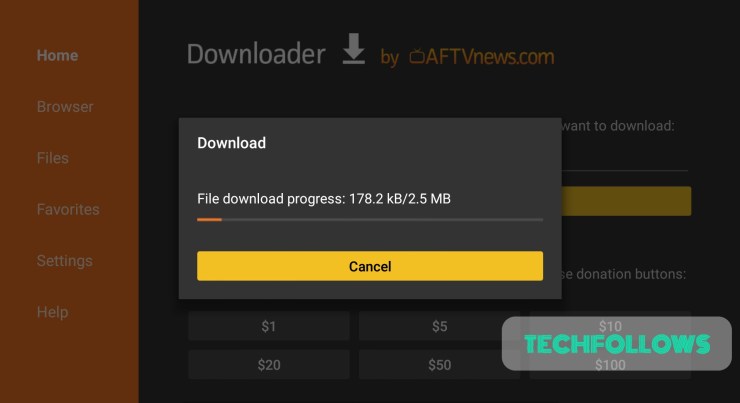
Task: Cancel the file download
Action: pyautogui.click(x=370, y=266)
